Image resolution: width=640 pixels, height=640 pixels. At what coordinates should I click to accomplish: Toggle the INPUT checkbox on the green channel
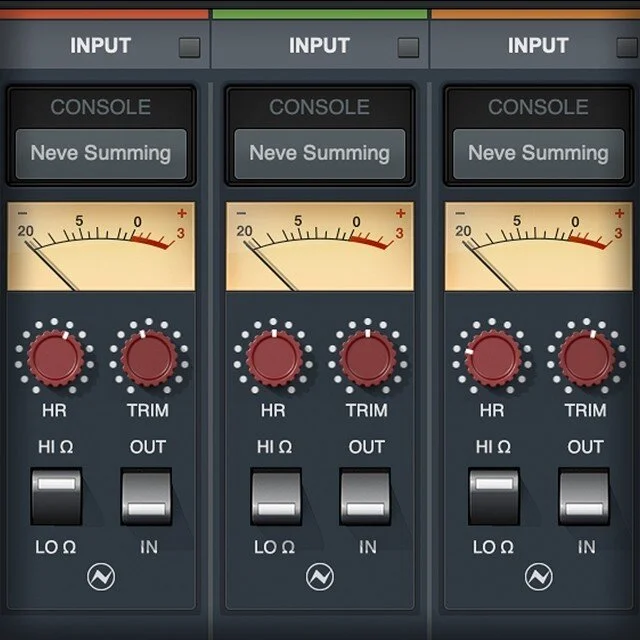pos(408,48)
